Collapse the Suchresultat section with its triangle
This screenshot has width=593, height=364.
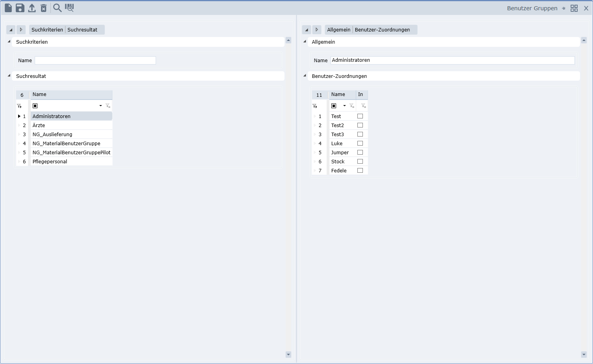tap(9, 76)
